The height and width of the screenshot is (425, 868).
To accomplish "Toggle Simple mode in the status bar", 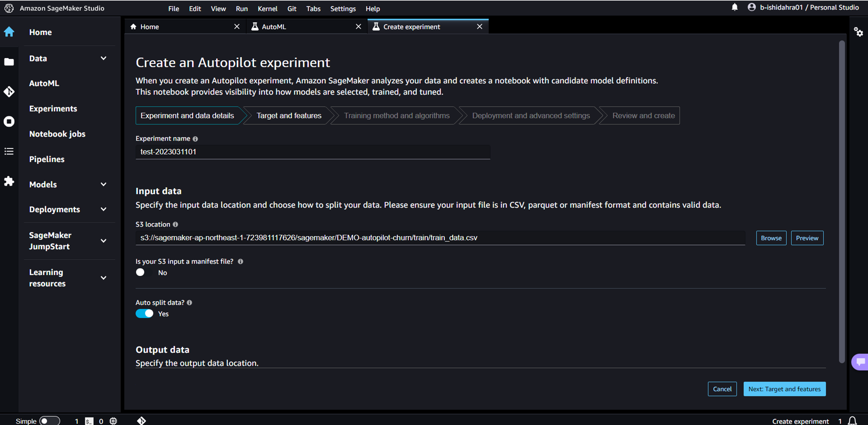I will point(49,421).
